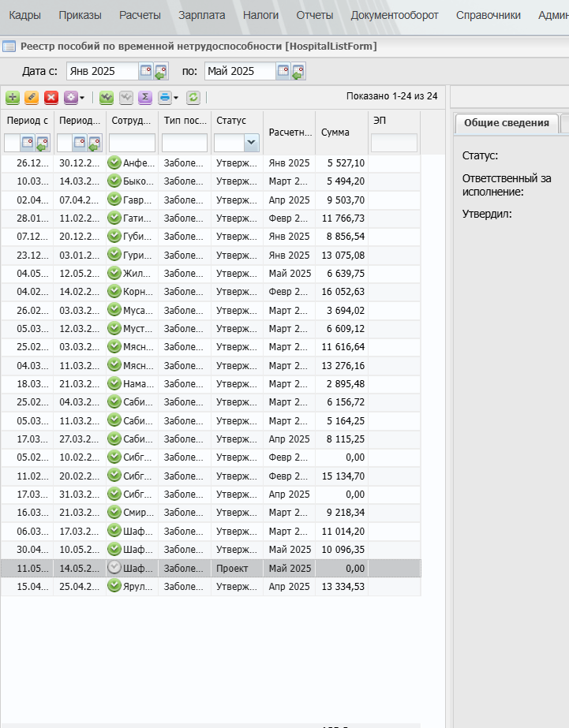The height and width of the screenshot is (728, 569).
Task: Click the red Delete record icon
Action: 51,98
